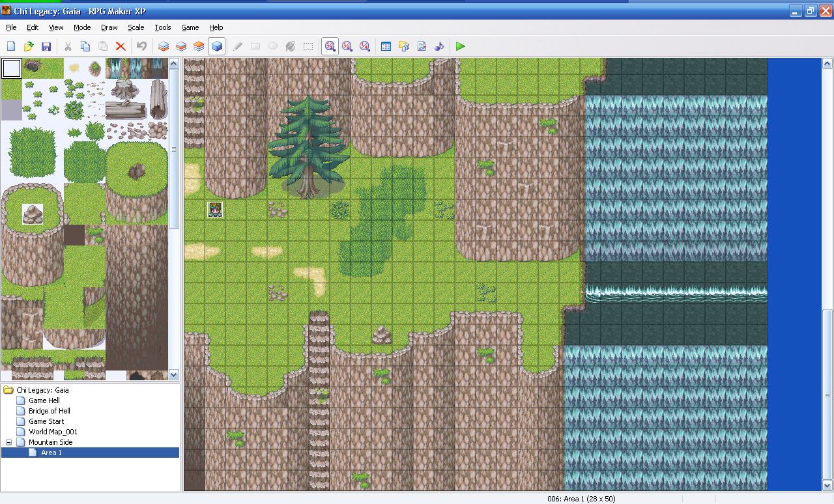Pick the fallen log tile in the palette
Screen dimensions: 834x504
[x=126, y=110]
